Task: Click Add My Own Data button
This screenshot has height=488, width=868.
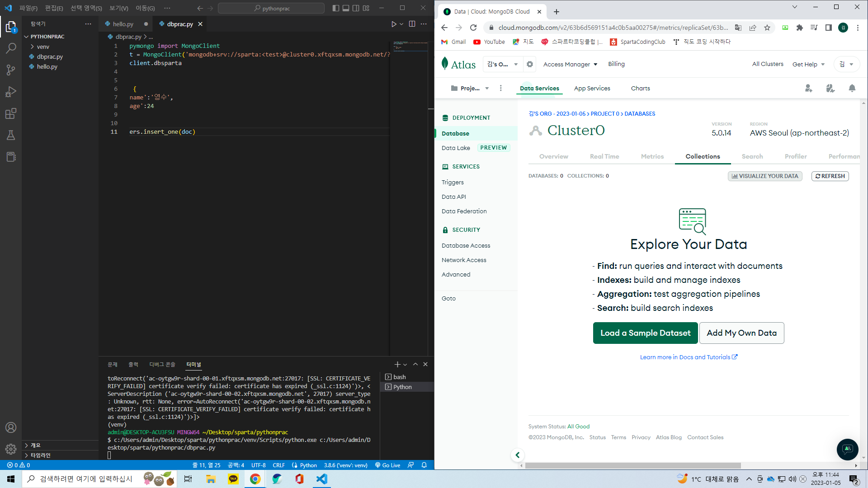Action: [742, 333]
